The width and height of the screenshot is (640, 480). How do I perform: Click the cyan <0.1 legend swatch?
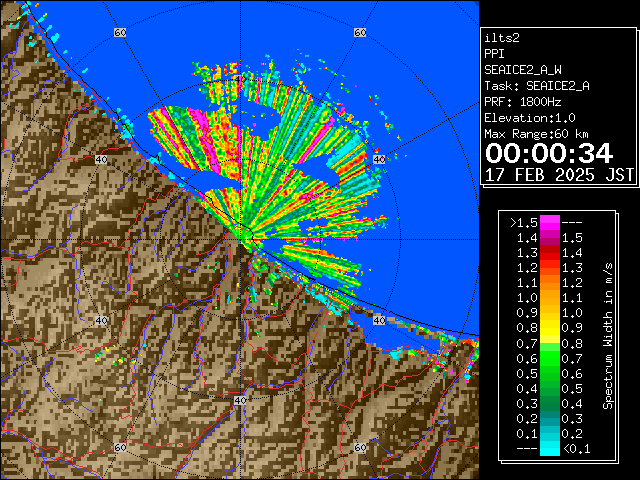550,448
